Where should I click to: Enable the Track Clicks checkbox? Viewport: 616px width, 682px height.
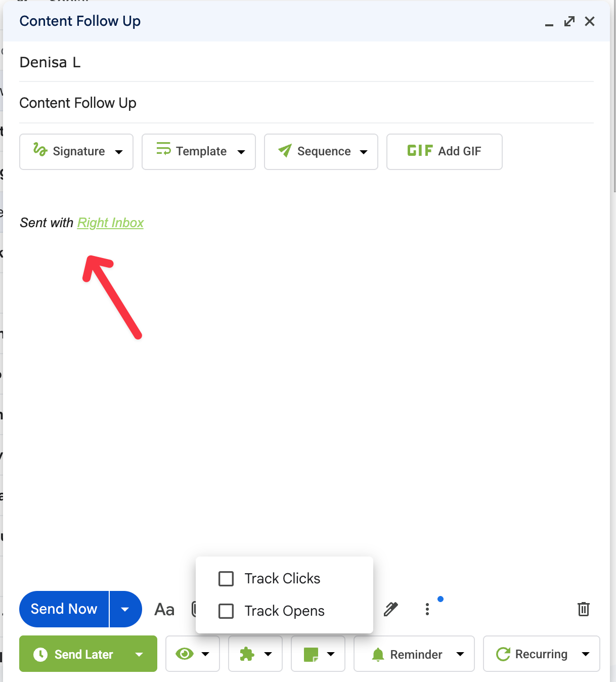pyautogui.click(x=226, y=578)
